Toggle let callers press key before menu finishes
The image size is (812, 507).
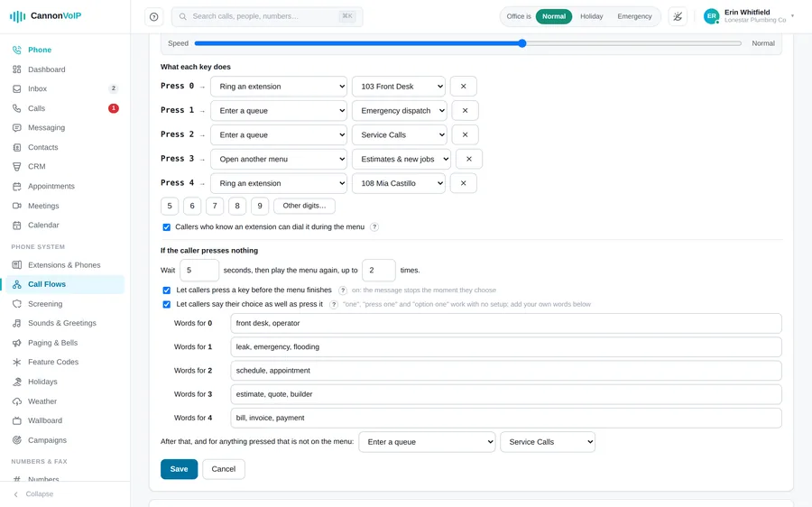tap(167, 290)
